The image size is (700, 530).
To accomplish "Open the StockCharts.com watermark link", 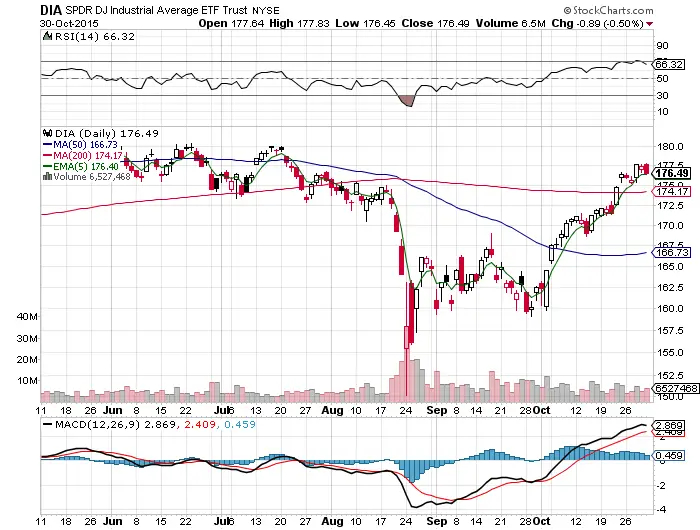I will click(x=613, y=10).
